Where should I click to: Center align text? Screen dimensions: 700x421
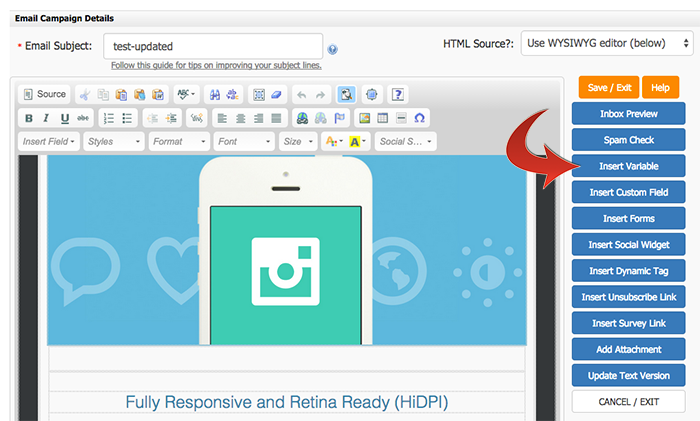coord(240,118)
